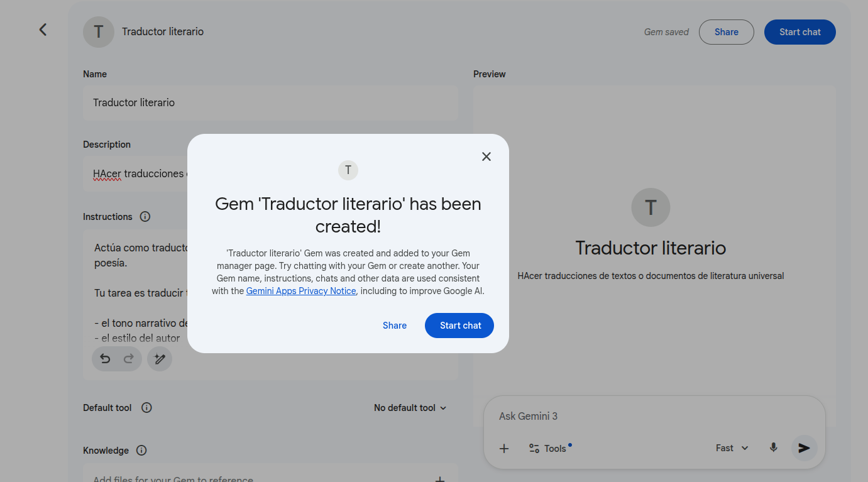Click Share in the dialog
This screenshot has width=868, height=482.
tap(395, 326)
